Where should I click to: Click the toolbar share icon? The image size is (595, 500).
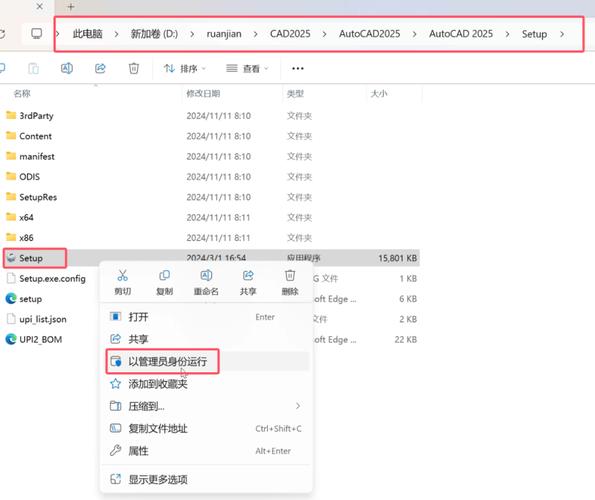tap(100, 68)
